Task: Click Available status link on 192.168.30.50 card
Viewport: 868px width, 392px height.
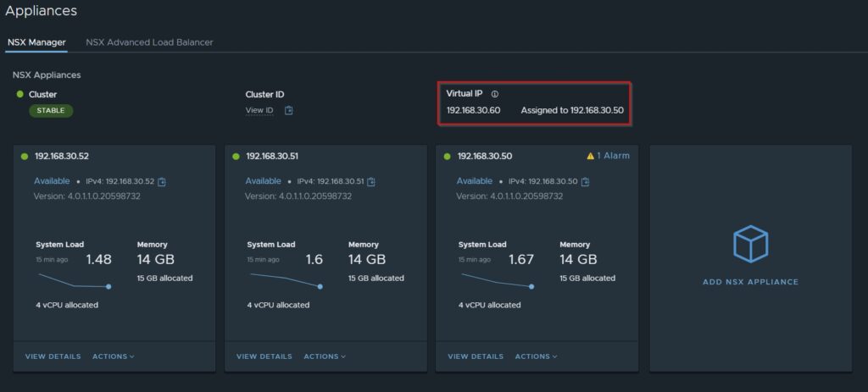Action: [475, 181]
